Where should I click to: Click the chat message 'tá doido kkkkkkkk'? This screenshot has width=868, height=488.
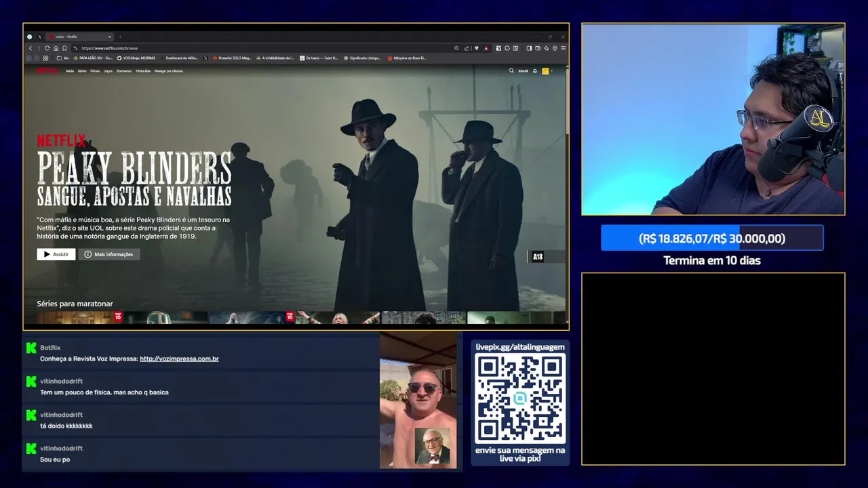pos(66,426)
